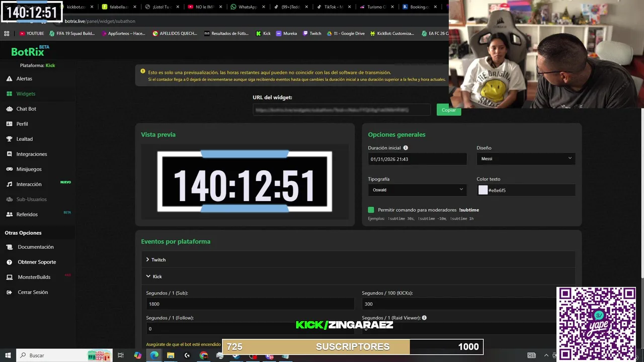Screen dimensions: 644x362
Task: Open File Explorer from the taskbar
Action: pos(171,355)
